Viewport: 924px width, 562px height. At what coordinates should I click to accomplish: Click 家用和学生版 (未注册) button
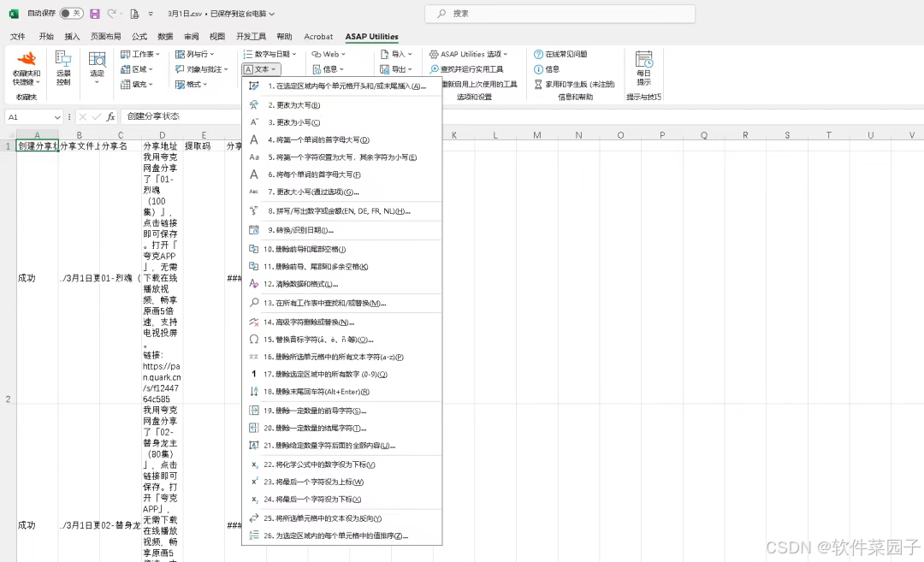[x=575, y=85]
